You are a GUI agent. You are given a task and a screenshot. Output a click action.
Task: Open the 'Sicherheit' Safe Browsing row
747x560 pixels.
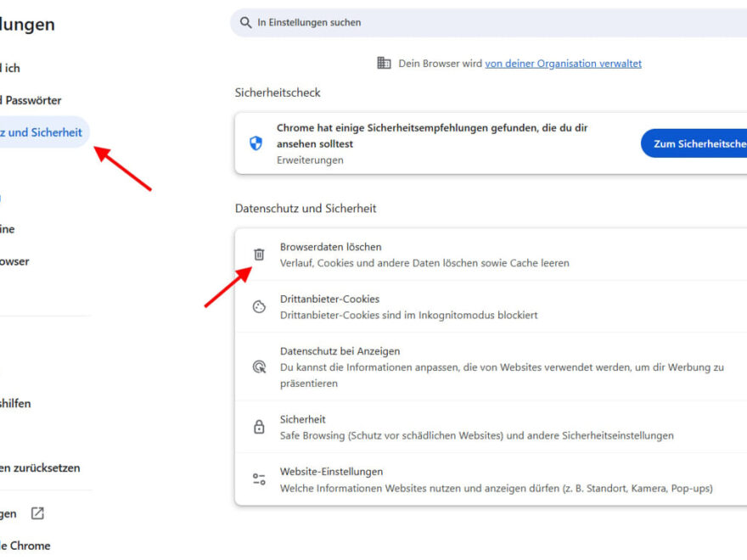tap(491, 427)
